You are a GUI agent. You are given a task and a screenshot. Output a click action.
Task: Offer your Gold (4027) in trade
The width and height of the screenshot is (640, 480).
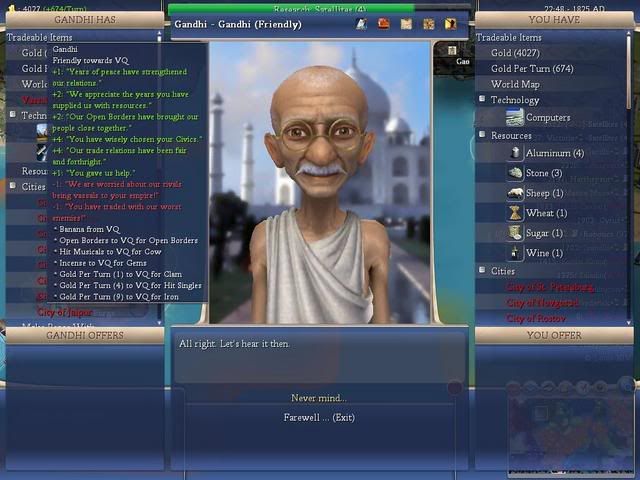pyautogui.click(x=515, y=53)
